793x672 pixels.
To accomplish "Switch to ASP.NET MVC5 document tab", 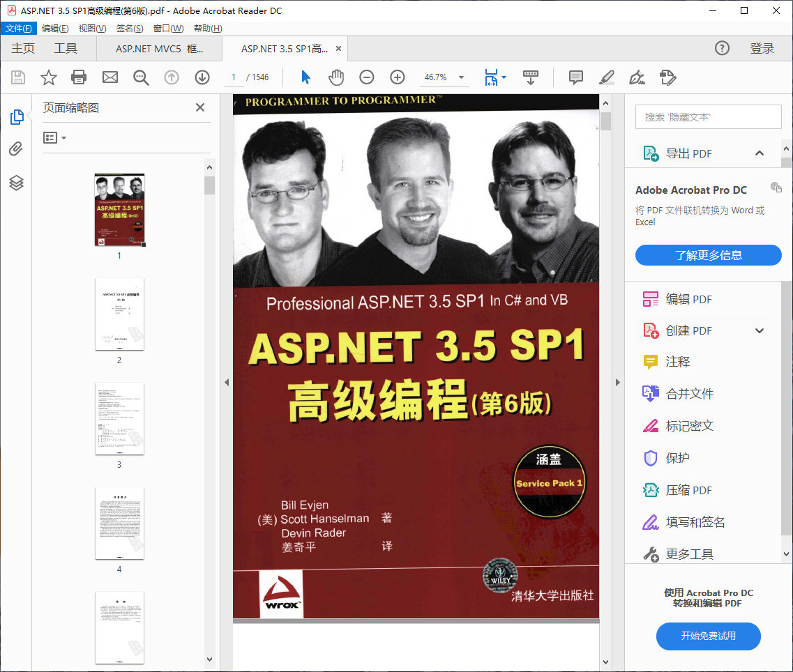I will point(159,49).
